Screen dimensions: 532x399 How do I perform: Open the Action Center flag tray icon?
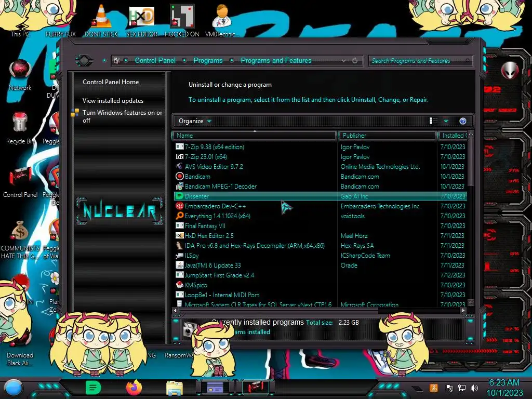click(449, 388)
